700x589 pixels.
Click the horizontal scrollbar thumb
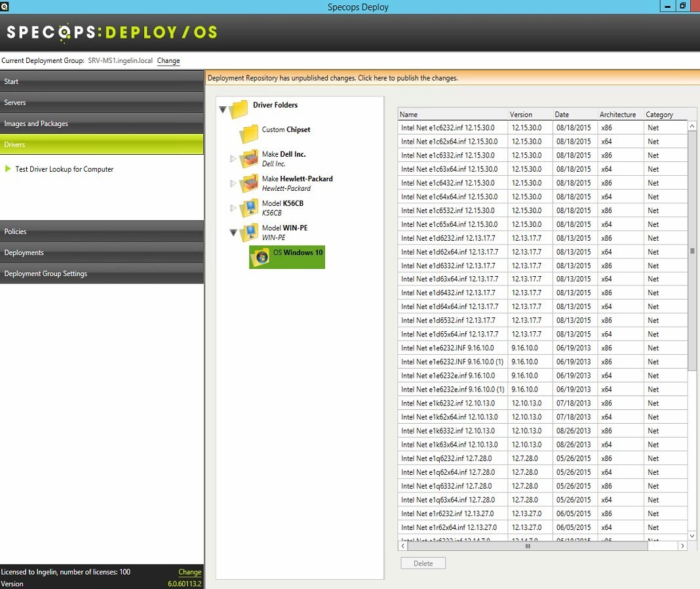tap(528, 546)
